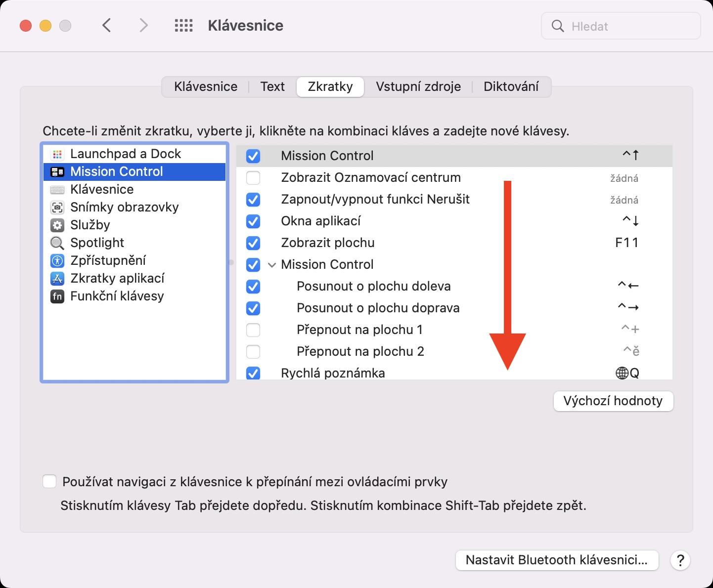The height and width of the screenshot is (588, 713).
Task: Click Nastavit Bluetooth klávesnici button
Action: (556, 560)
